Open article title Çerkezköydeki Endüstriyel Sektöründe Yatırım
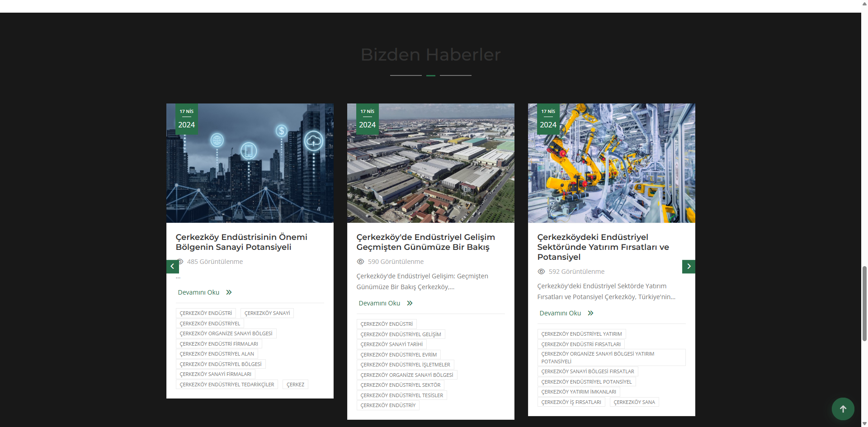This screenshot has height=427, width=868. point(603,247)
